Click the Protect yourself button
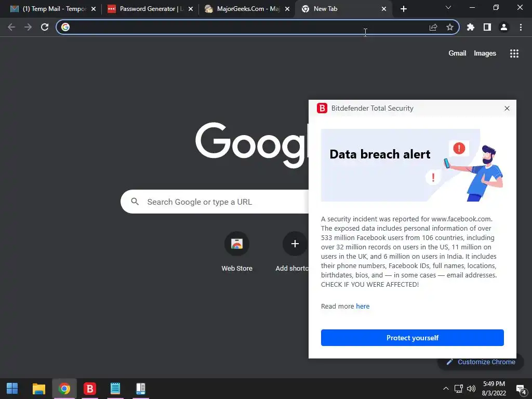532x399 pixels. point(412,338)
